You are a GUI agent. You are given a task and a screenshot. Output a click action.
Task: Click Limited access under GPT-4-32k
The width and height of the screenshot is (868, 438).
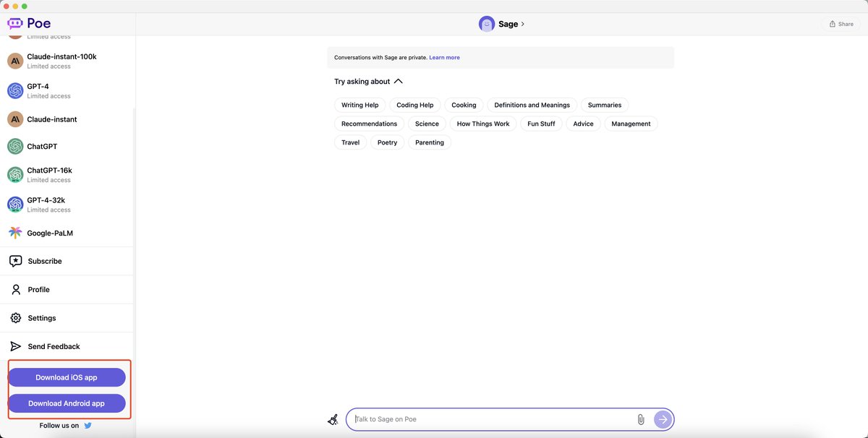pyautogui.click(x=49, y=210)
